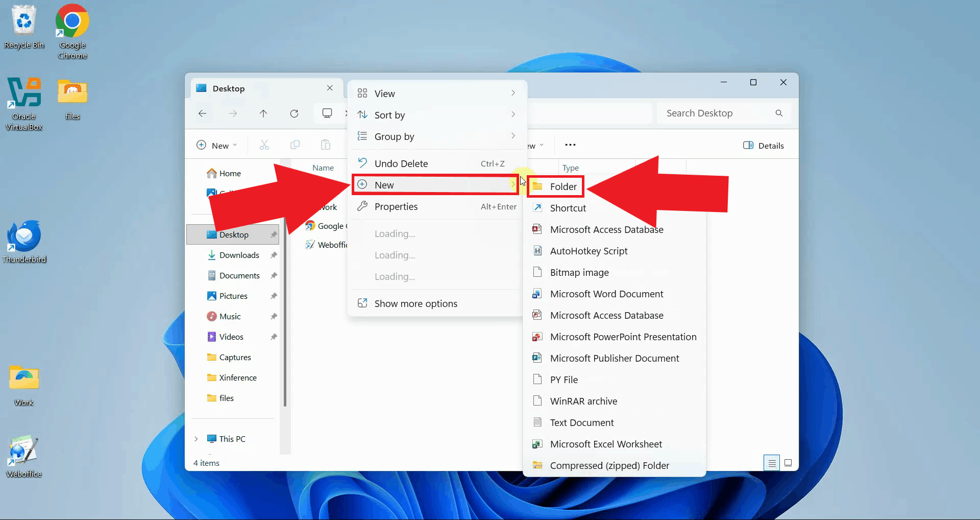The width and height of the screenshot is (980, 520).
Task: Click the See more ellipsis in the toolbar
Action: (x=570, y=145)
